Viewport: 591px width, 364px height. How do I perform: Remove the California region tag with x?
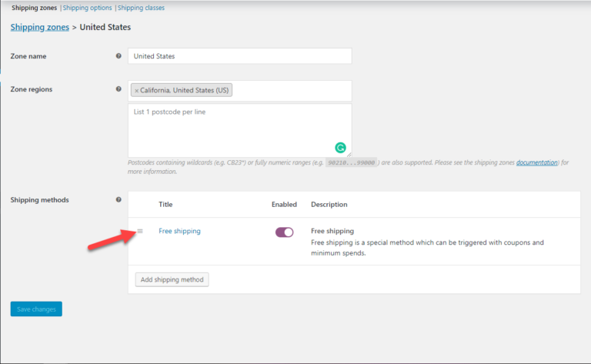point(137,91)
